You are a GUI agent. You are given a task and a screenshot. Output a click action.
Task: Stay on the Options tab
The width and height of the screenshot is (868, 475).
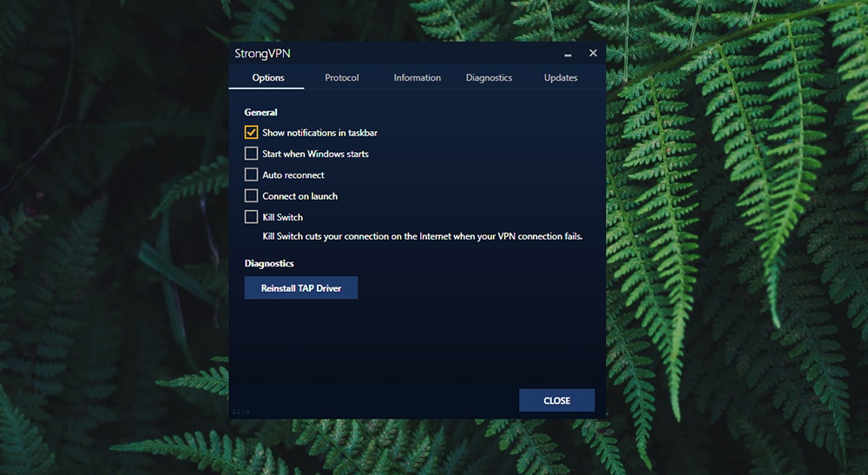click(268, 77)
